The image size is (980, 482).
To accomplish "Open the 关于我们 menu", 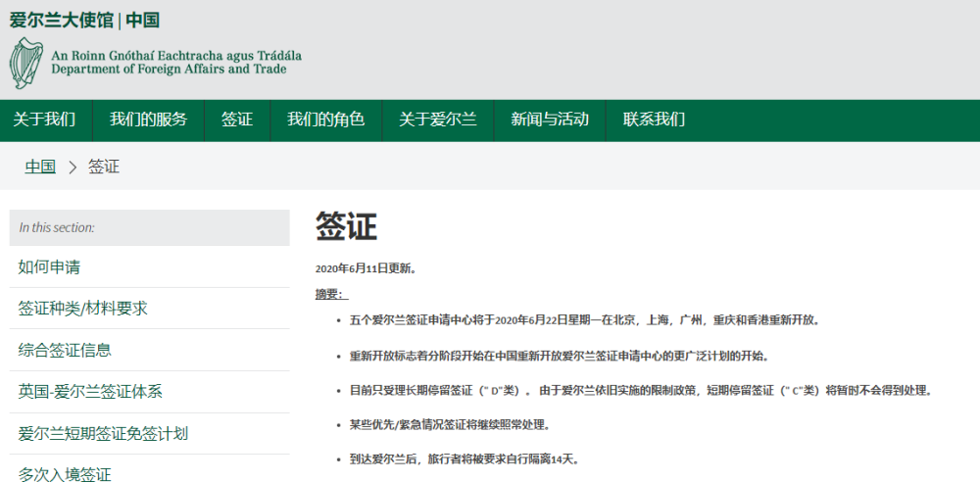I will 45,120.
